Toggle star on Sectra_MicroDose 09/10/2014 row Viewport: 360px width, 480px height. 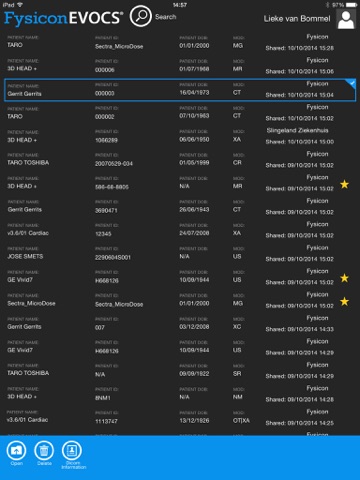[x=344, y=301]
